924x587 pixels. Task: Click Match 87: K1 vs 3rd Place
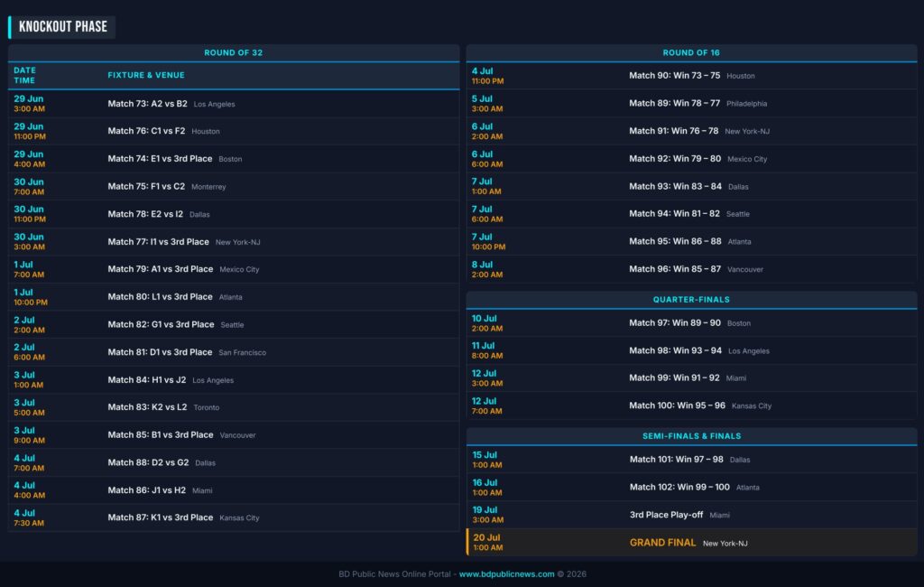160,517
